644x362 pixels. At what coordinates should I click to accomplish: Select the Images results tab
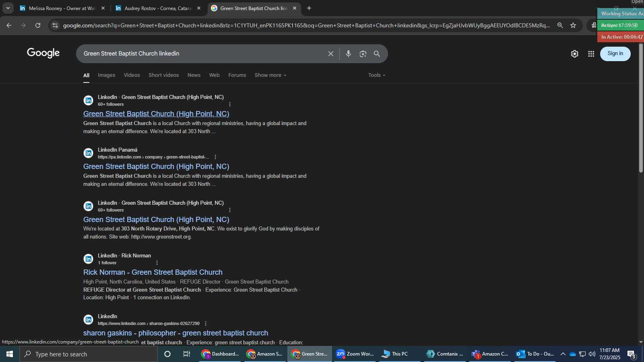107,75
